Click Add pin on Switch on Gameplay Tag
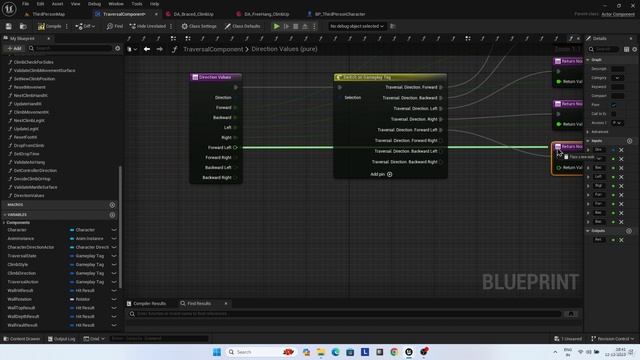 coord(381,174)
